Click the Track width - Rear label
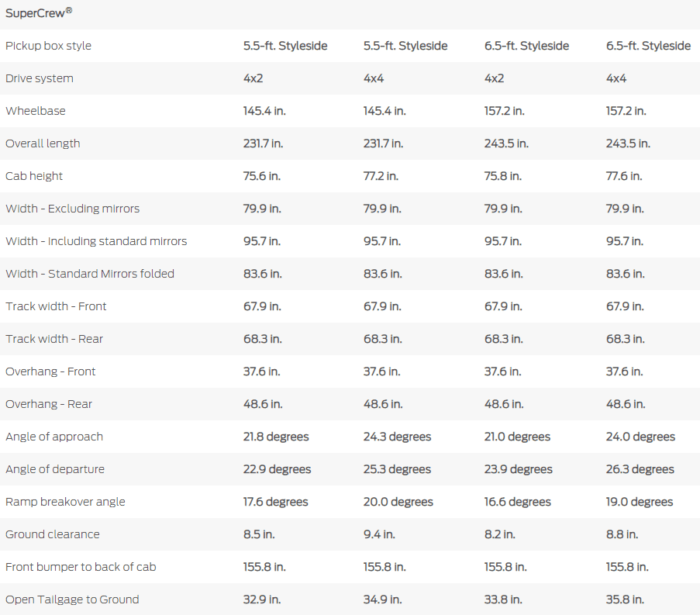Viewport: 700px width, 615px height. [54, 339]
